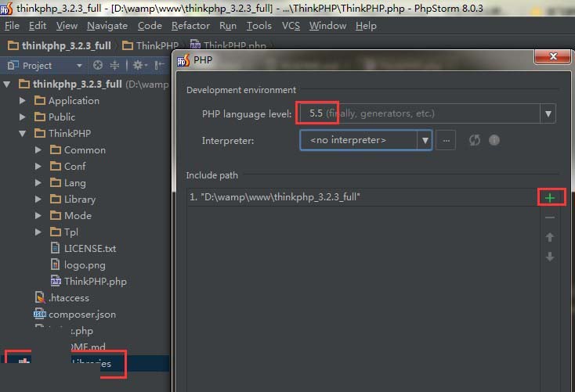575x392 pixels.
Task: Open the Tools menu
Action: pos(259,26)
